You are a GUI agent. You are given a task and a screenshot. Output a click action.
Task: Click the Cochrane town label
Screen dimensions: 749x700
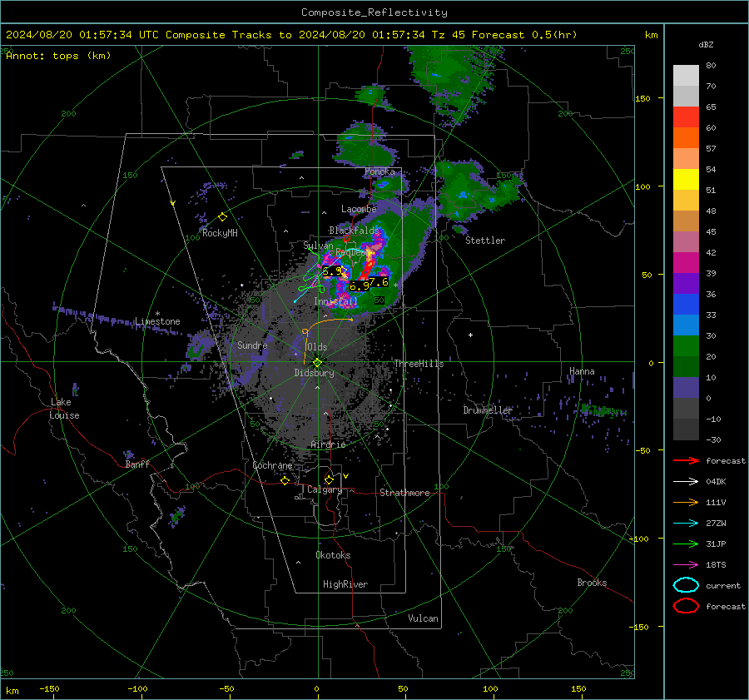pos(272,465)
